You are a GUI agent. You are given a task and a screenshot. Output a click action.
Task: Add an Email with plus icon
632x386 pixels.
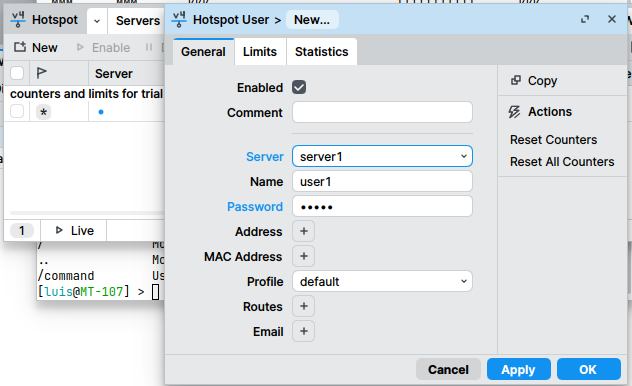[x=304, y=331]
